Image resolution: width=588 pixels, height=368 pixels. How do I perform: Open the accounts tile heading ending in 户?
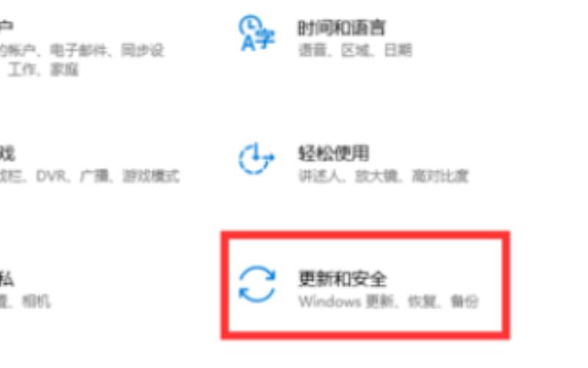7,26
